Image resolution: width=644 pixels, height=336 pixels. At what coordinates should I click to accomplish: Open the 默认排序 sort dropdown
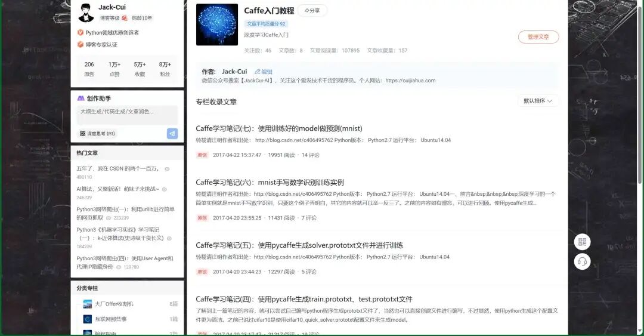[538, 101]
